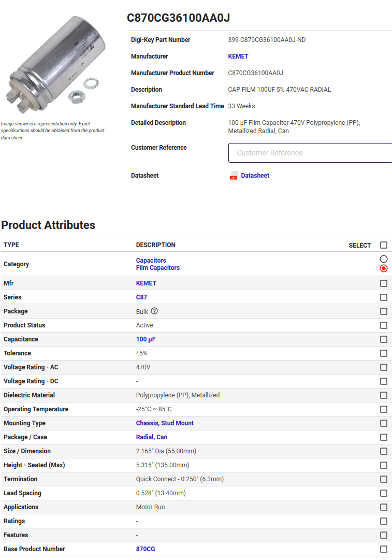Check the Base Product Number checkbox
The width and height of the screenshot is (392, 560).
click(384, 549)
